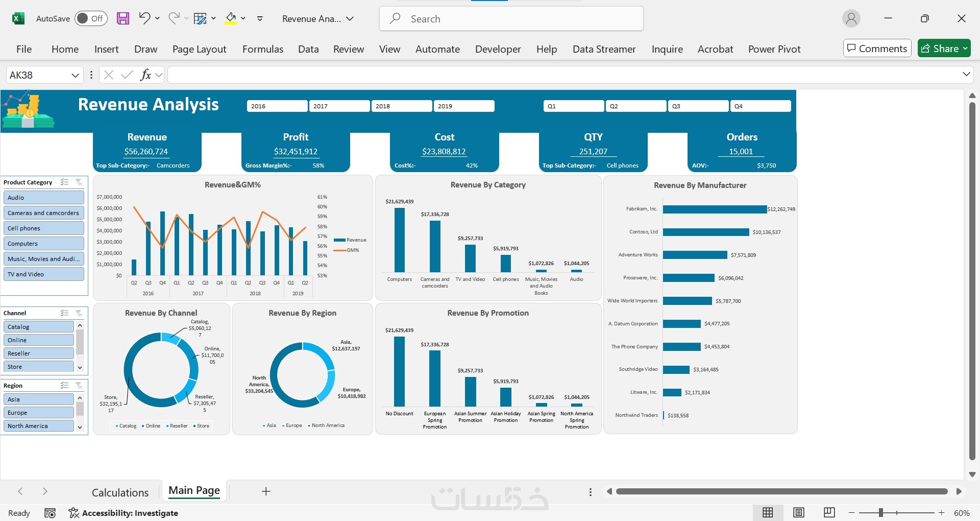Open the Revenue Ana... file name dropdown
This screenshot has height=521, width=980.
point(350,19)
